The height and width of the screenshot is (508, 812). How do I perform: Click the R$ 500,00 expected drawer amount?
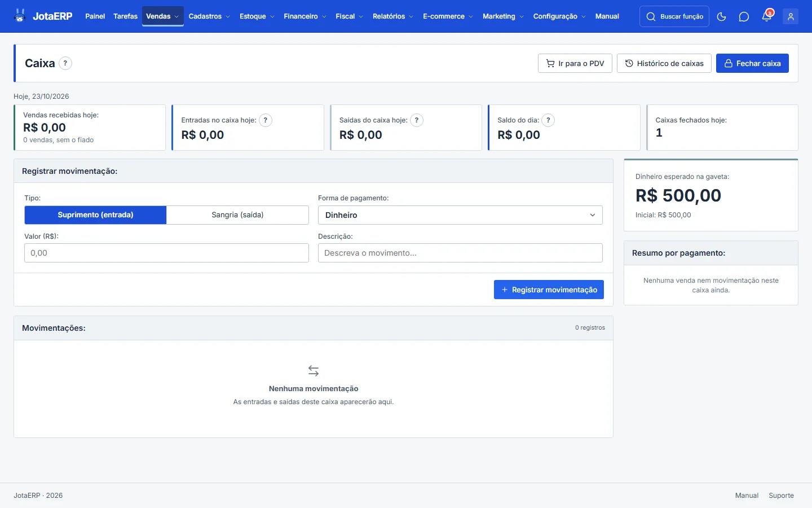pyautogui.click(x=678, y=195)
